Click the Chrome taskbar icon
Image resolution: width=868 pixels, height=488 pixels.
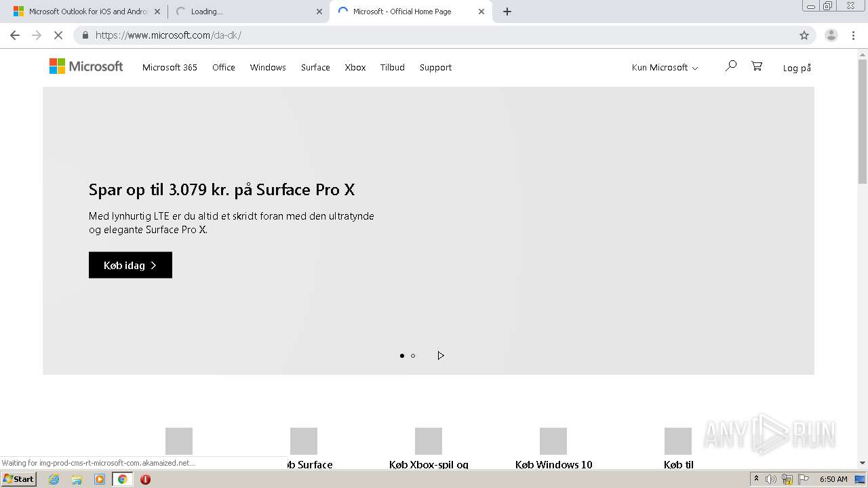[123, 479]
